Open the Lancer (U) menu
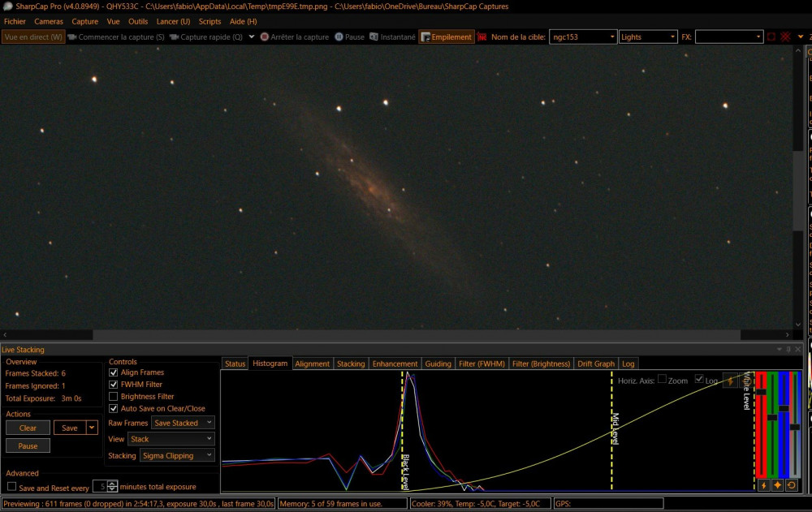Image resolution: width=812 pixels, height=512 pixels. coord(173,21)
